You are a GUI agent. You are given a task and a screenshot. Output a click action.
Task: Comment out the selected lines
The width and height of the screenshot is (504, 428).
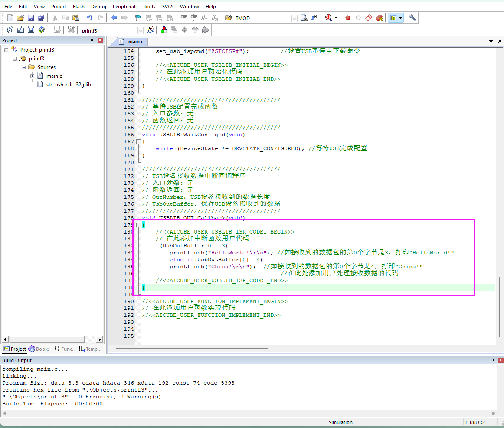point(204,18)
